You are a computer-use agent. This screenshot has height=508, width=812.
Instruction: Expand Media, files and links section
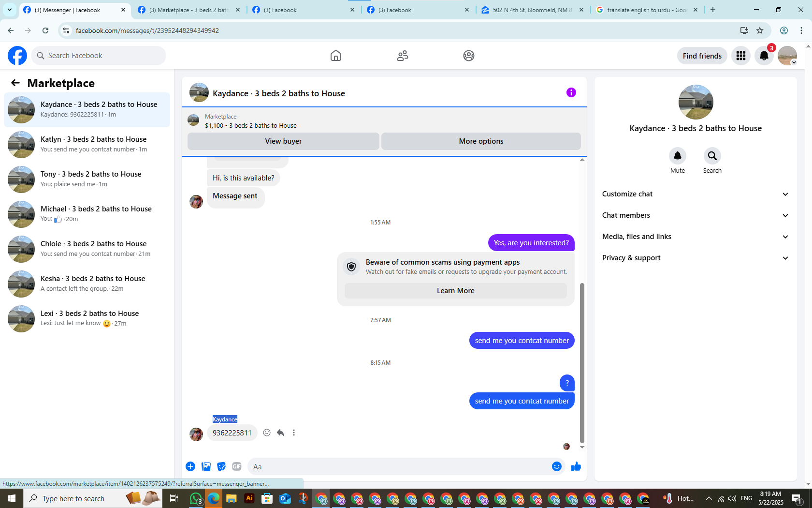(x=696, y=237)
